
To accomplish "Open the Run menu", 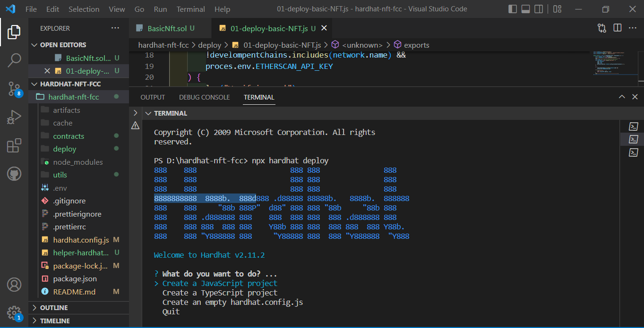I will click(x=161, y=9).
